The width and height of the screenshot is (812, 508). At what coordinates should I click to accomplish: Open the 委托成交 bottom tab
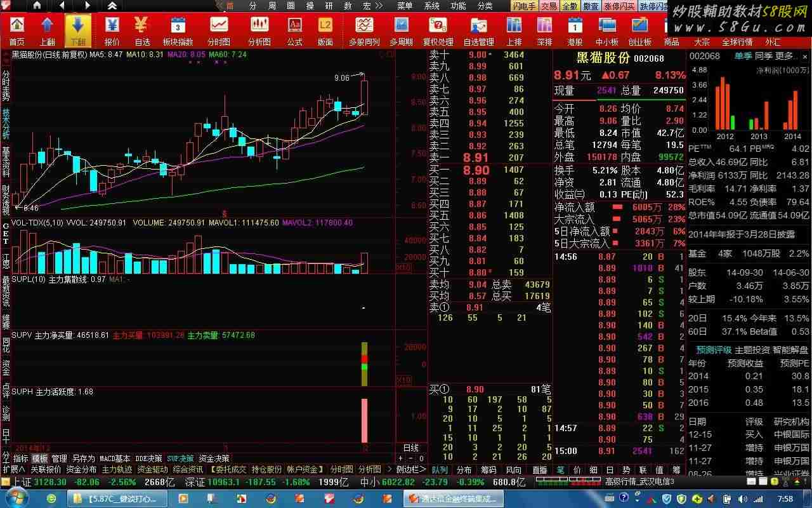coord(228,469)
